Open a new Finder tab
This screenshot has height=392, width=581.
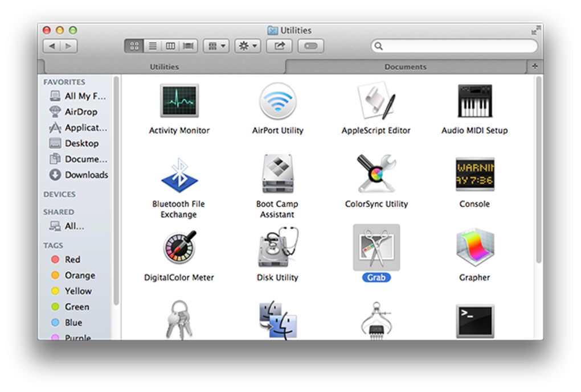(534, 67)
